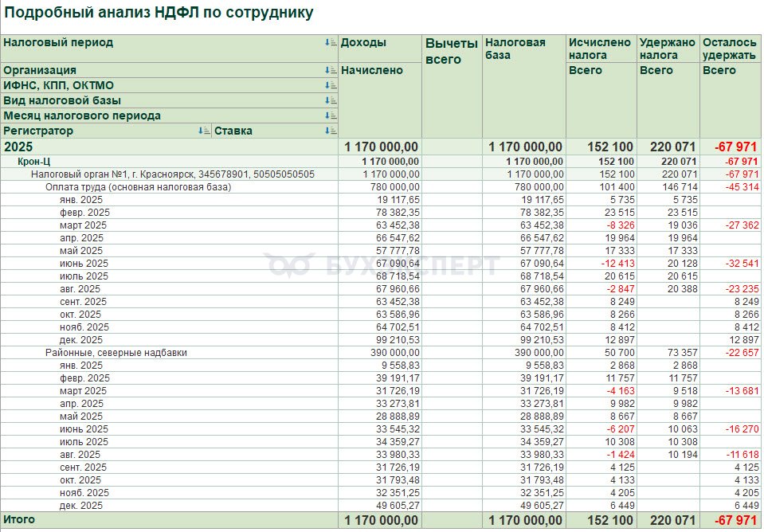Click the sort icon beside Организация
764x532 pixels.
(x=331, y=70)
